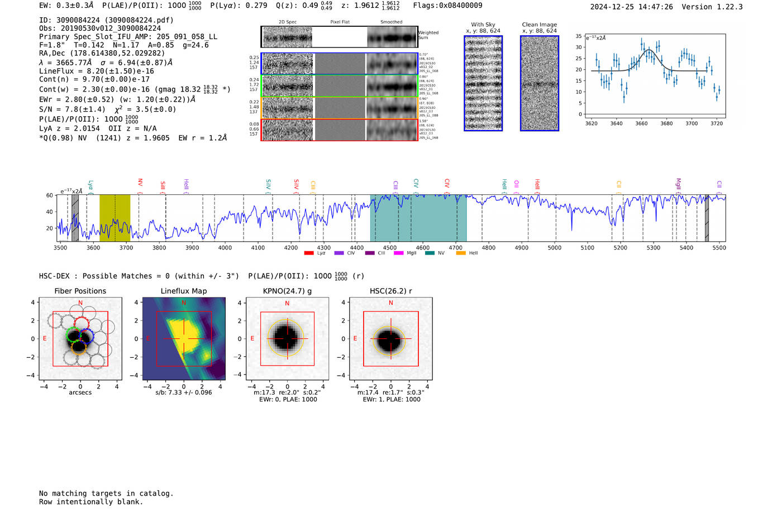Click the HSC caption m:17.4 re:1.7"
The image size is (782, 532).
click(390, 392)
